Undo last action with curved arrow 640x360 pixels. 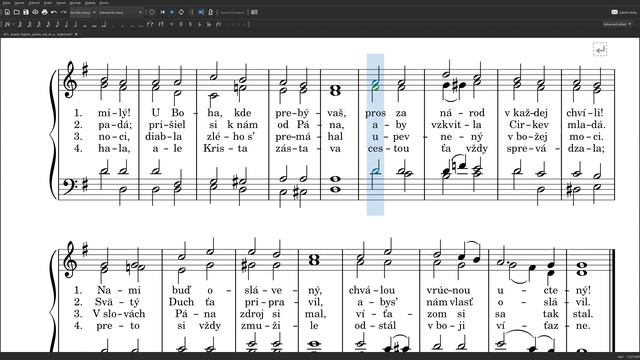pos(54,12)
